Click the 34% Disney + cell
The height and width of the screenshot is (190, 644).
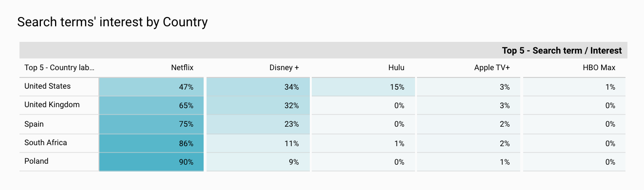258,87
